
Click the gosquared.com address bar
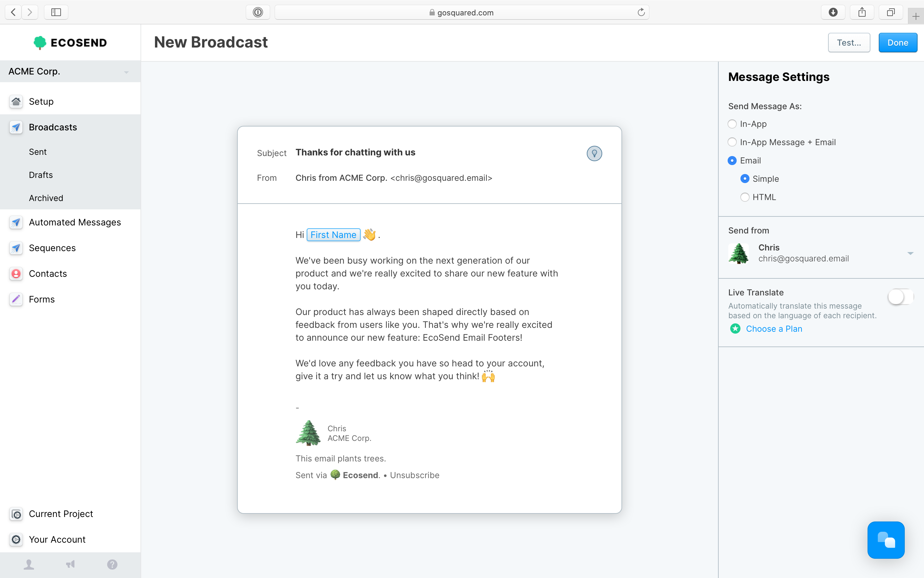point(462,12)
